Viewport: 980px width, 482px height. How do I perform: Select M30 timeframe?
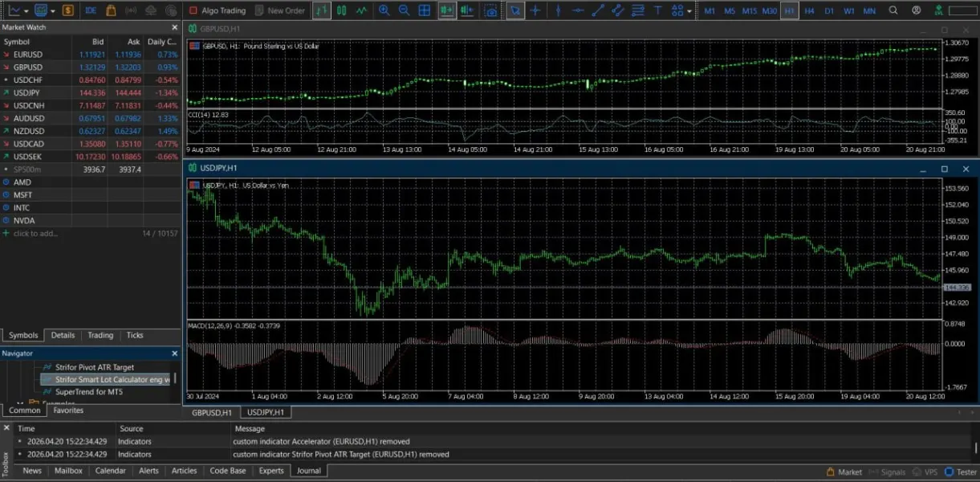[x=769, y=10]
